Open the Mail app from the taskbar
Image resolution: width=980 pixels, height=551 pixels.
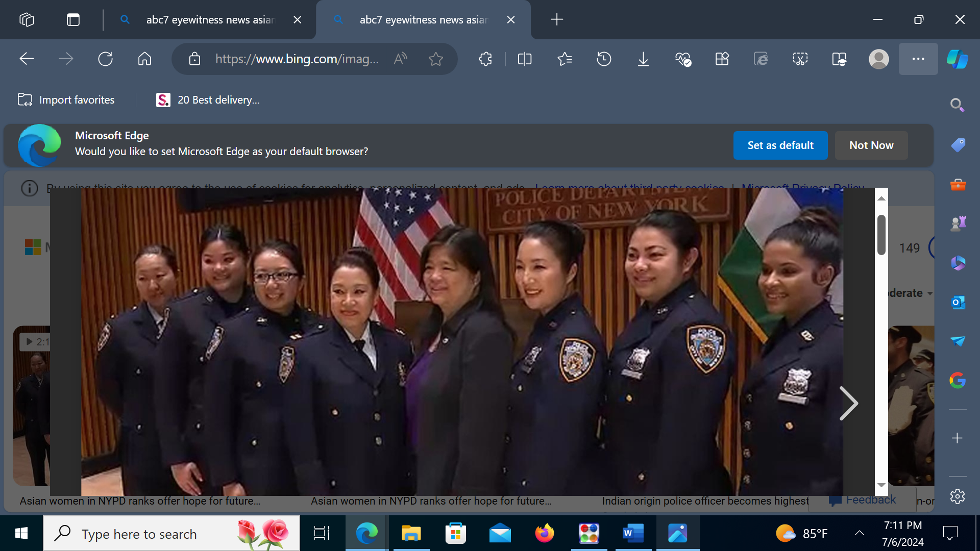500,534
